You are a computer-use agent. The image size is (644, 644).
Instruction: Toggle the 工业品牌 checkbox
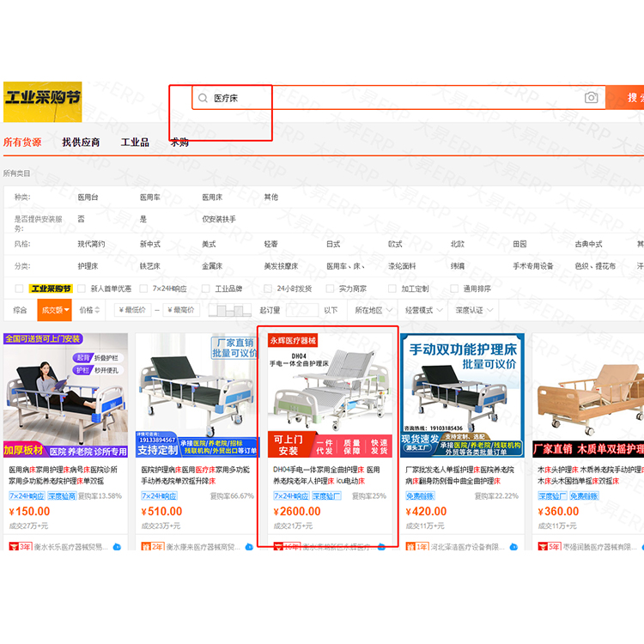pyautogui.click(x=206, y=289)
